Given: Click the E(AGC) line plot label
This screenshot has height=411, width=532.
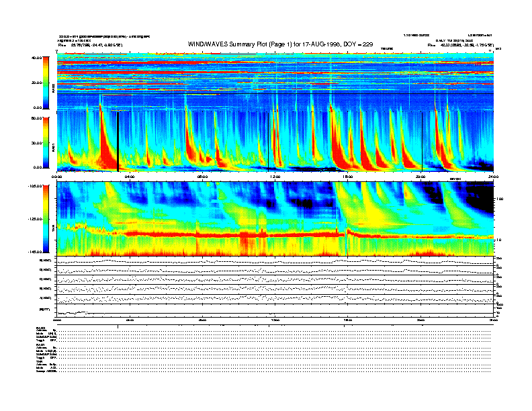Looking at the screenshot, I should tap(46, 261).
